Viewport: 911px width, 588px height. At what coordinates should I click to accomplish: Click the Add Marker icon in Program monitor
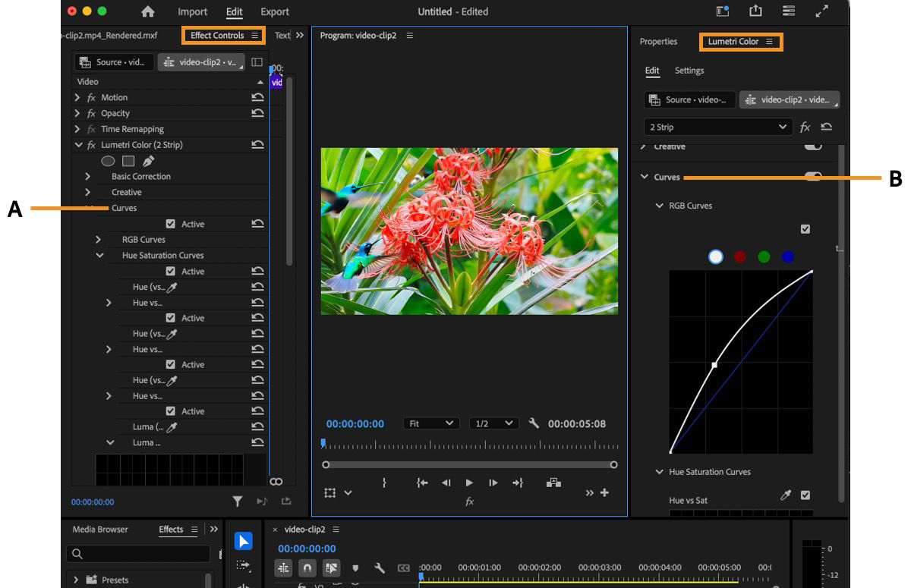point(385,483)
